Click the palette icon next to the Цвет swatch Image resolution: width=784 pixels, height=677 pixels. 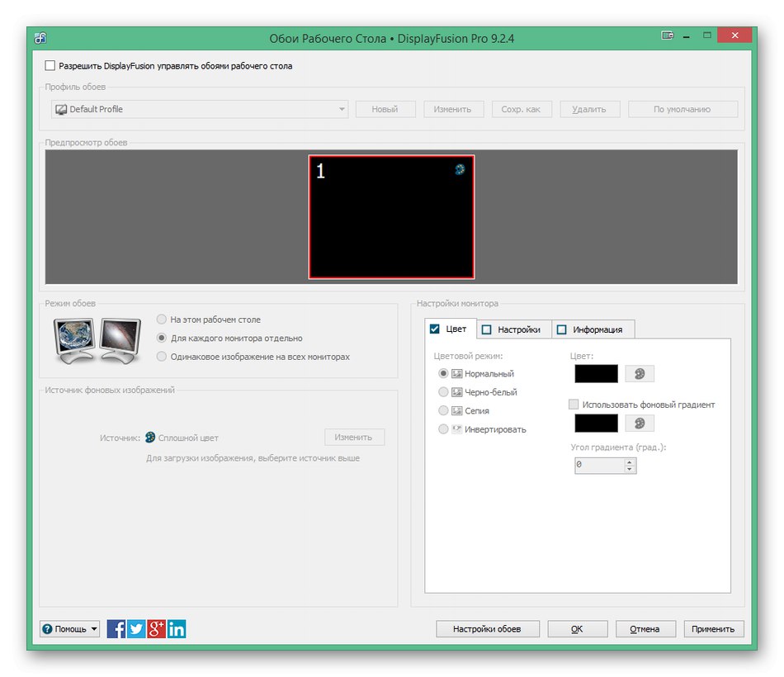point(640,374)
